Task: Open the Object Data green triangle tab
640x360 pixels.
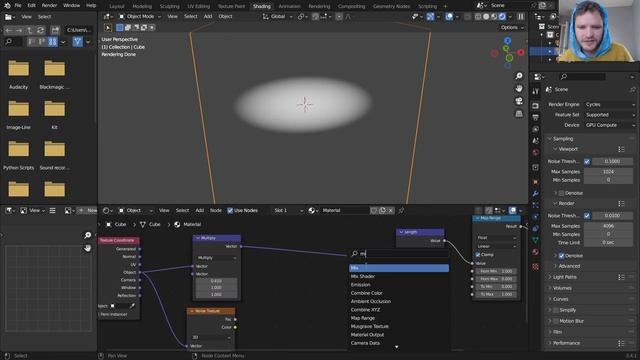Action: coord(536,240)
